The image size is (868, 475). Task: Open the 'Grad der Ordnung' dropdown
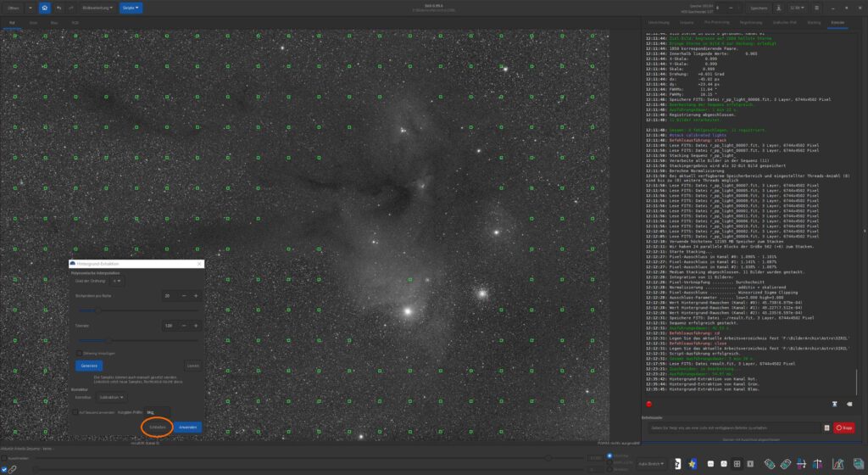[x=116, y=280]
